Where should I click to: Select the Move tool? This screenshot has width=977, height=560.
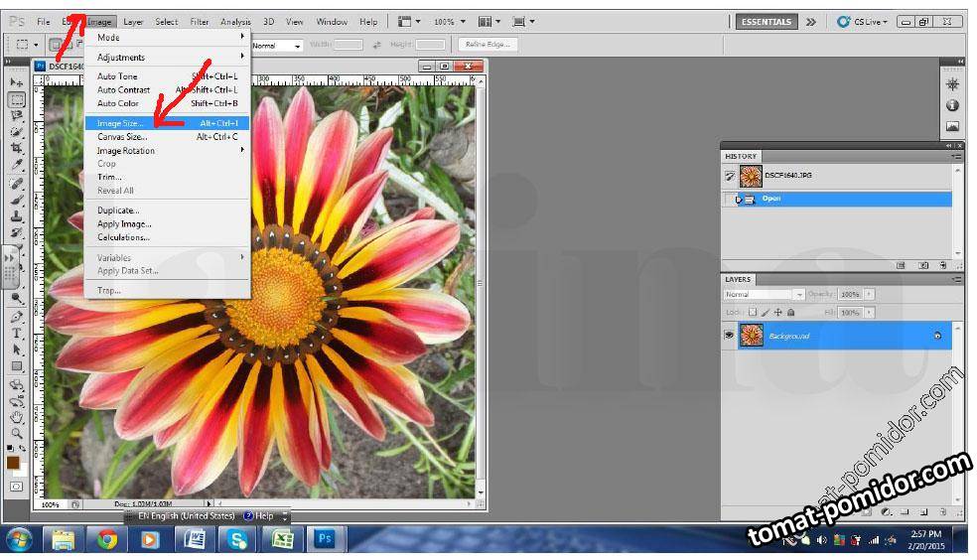(17, 82)
